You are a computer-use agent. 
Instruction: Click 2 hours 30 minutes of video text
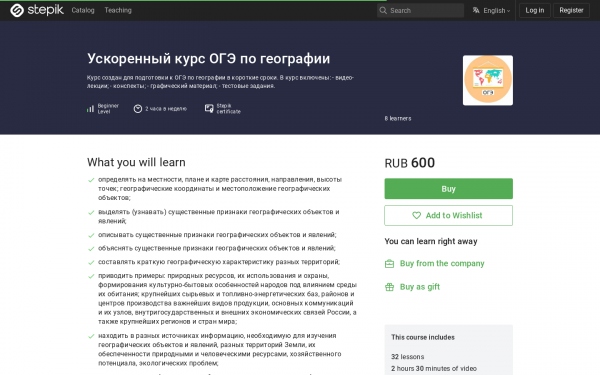pos(434,368)
